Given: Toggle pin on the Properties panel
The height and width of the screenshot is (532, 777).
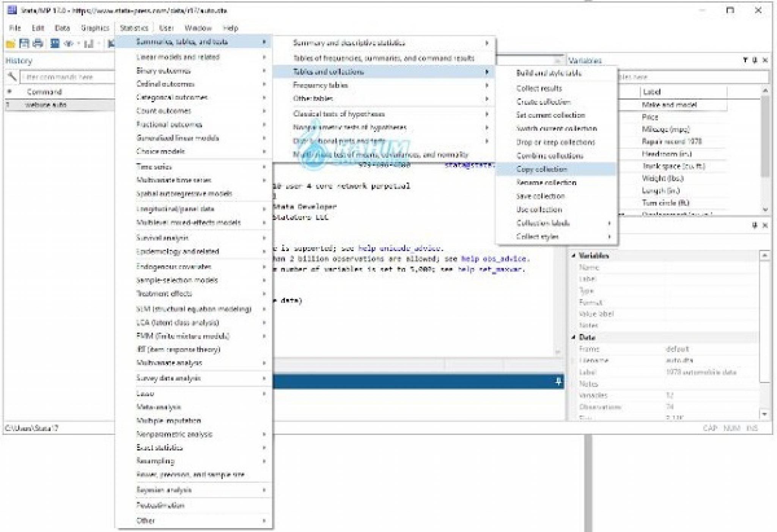Looking at the screenshot, I should pos(755,225).
